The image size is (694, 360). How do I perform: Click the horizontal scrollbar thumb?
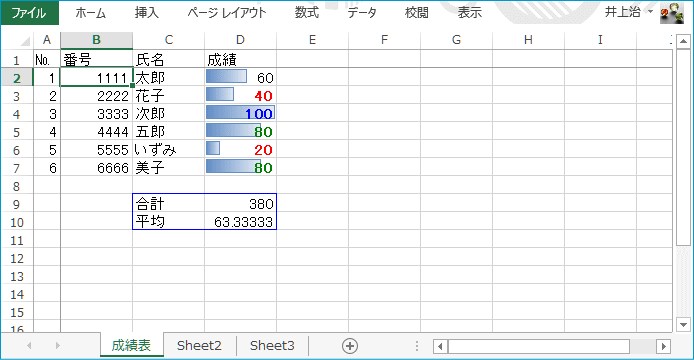[x=539, y=346]
